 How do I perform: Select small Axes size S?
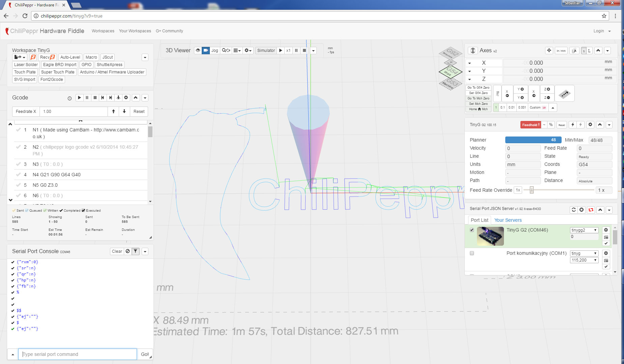[x=584, y=51]
